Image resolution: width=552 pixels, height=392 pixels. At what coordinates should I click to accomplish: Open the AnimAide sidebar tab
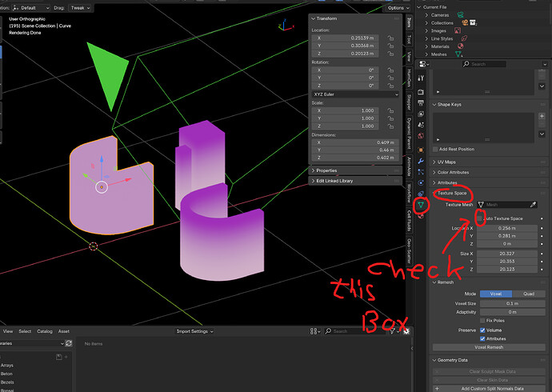[x=409, y=166]
